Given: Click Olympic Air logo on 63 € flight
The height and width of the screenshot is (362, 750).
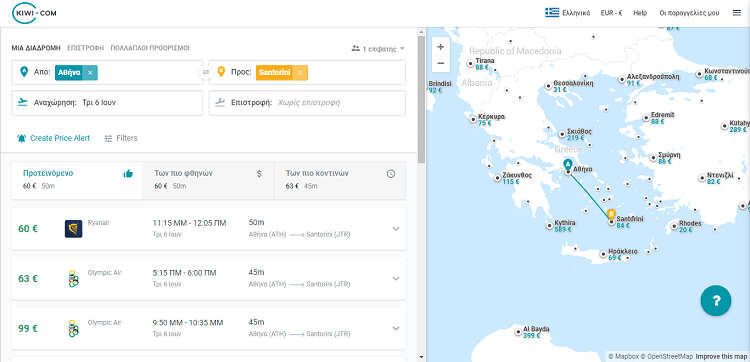Looking at the screenshot, I should click(73, 279).
